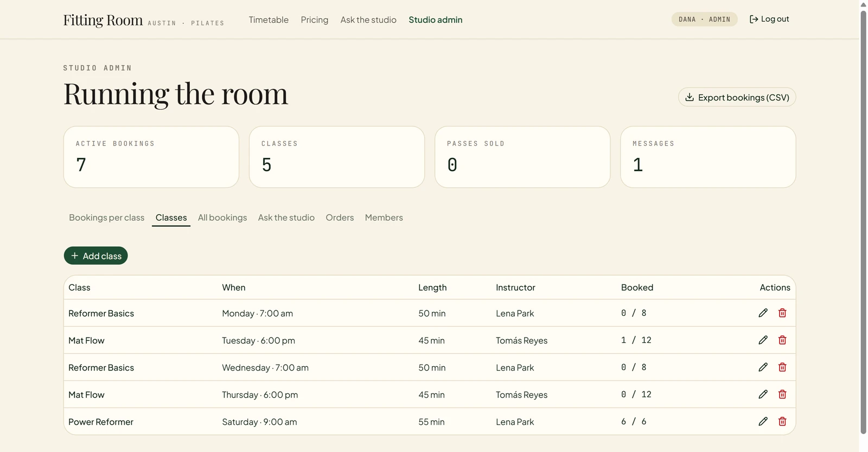This screenshot has width=868, height=452.
Task: Click the "Thursday · 6:00 pm" cell
Action: pos(260,394)
